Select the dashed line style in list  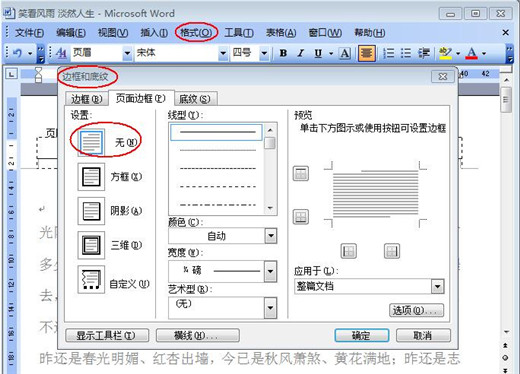[x=218, y=186]
